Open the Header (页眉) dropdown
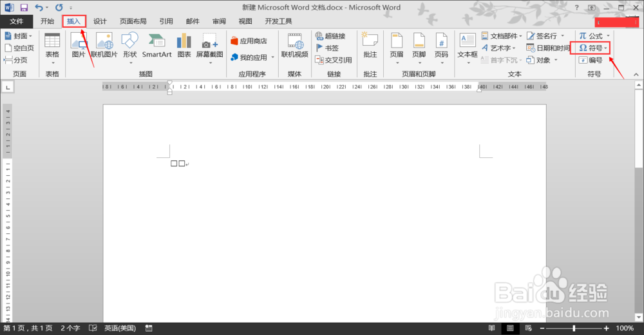The image size is (644, 335). 397,48
